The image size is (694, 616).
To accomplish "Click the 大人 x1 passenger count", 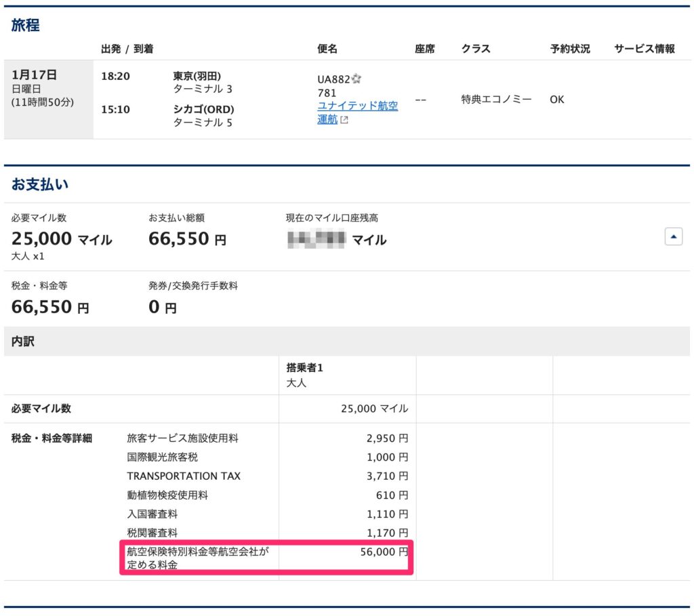I will click(x=27, y=256).
